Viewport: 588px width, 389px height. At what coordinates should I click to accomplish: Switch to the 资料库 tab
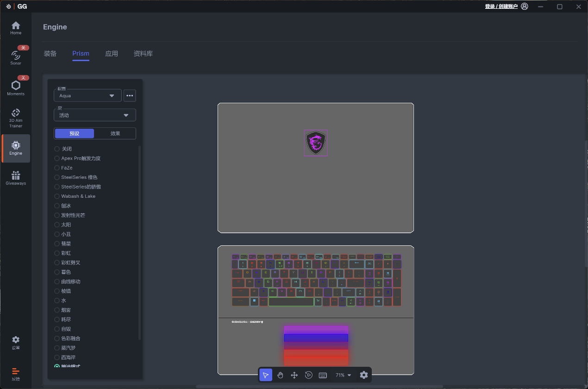143,54
